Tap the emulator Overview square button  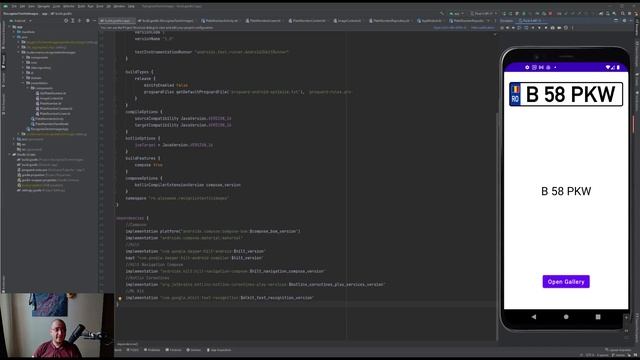(598, 317)
